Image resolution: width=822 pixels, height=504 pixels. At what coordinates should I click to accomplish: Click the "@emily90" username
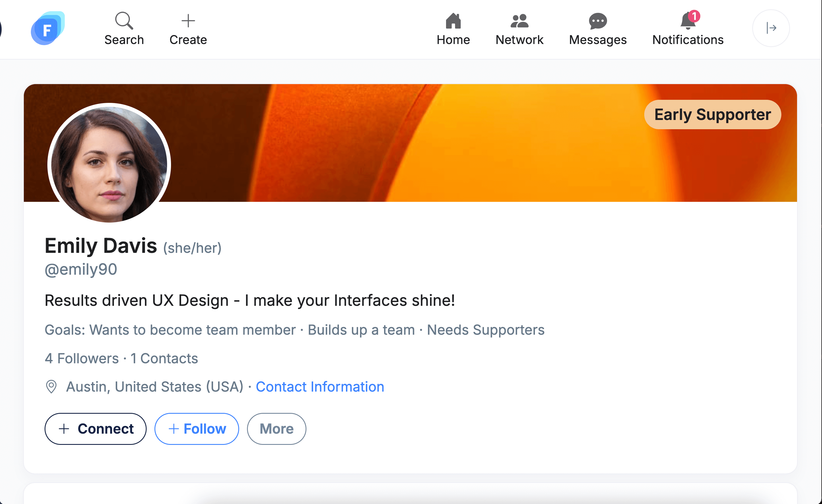tap(81, 269)
